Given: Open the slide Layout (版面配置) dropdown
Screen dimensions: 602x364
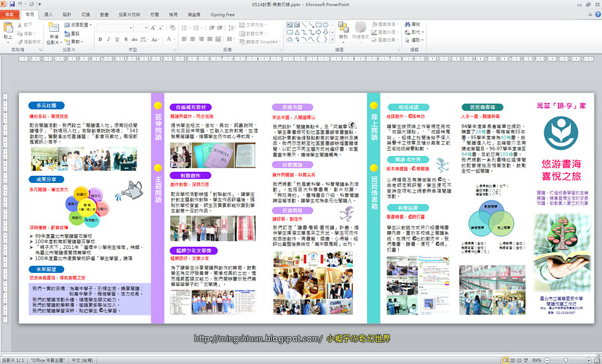Looking at the screenshot, I should pyautogui.click(x=76, y=25).
